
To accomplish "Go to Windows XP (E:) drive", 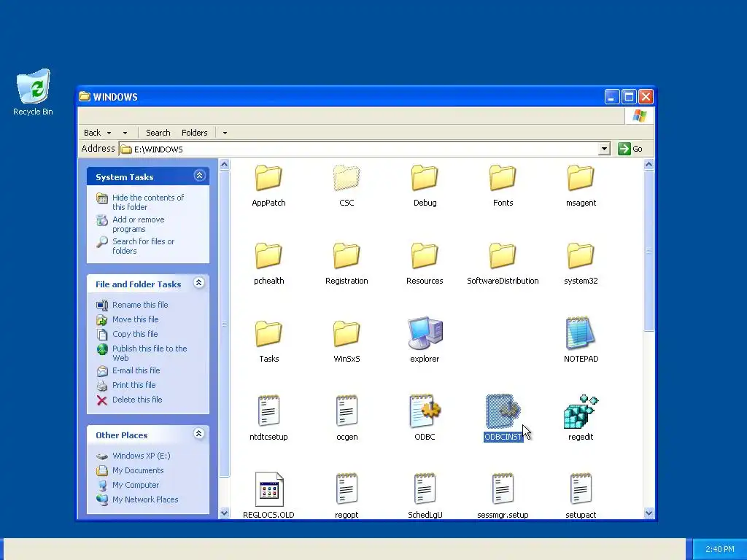I will tap(141, 456).
